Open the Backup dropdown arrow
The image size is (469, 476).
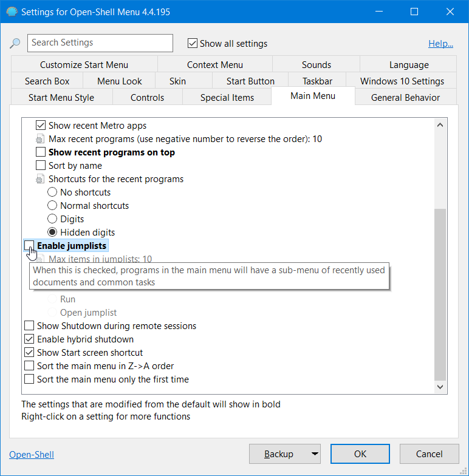point(315,454)
